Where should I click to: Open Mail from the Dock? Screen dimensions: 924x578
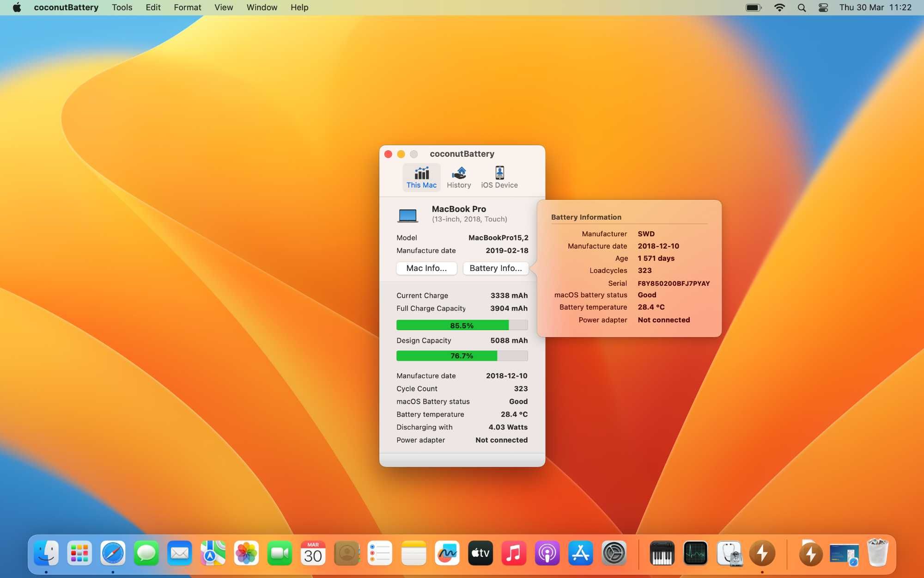[180, 553]
